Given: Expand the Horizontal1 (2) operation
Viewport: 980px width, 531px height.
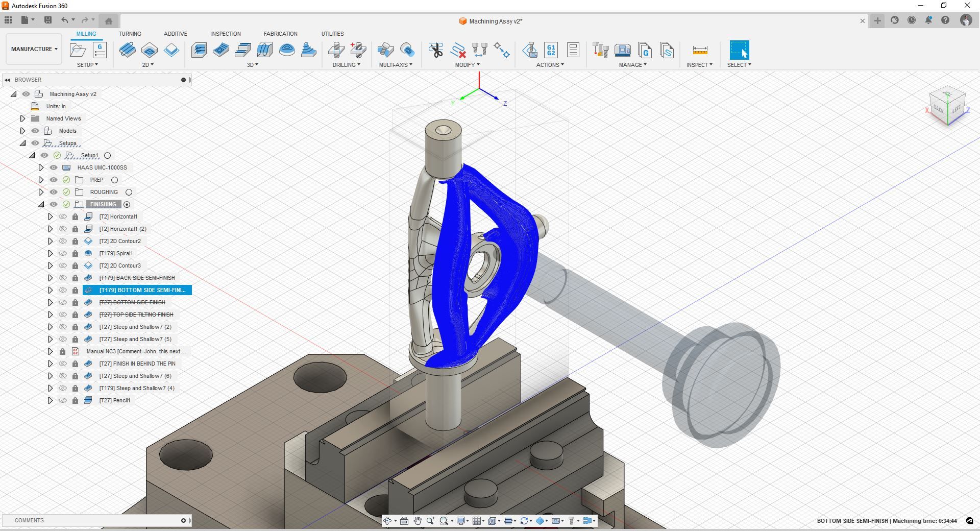Looking at the screenshot, I should click(50, 229).
